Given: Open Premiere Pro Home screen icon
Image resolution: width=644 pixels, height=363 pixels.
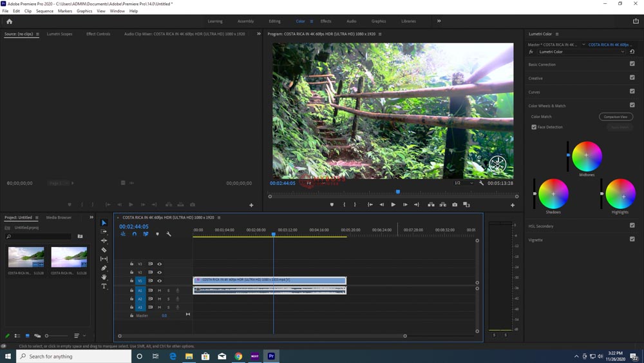Looking at the screenshot, I should click(x=9, y=21).
